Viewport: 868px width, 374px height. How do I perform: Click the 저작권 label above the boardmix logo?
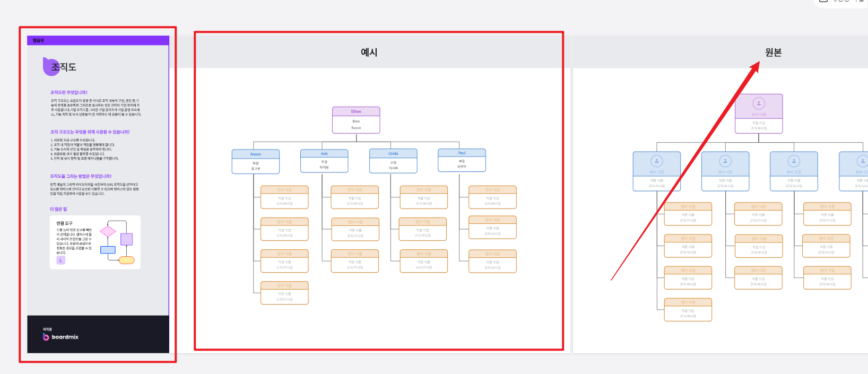(47, 329)
